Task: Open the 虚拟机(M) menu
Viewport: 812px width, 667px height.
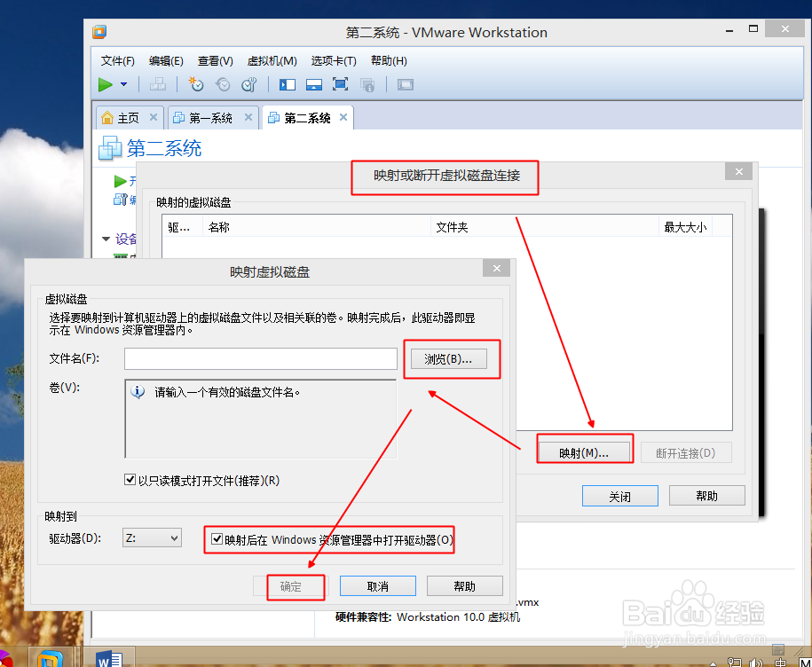Action: [x=272, y=61]
